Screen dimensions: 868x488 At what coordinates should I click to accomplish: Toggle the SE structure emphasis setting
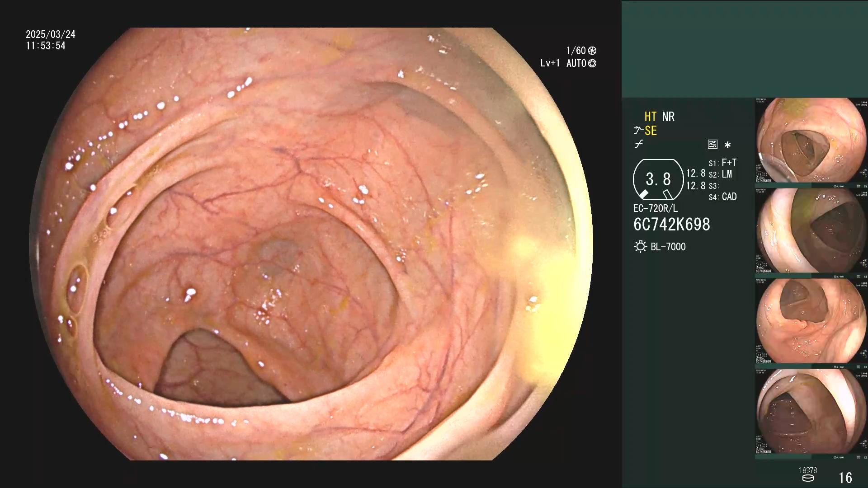click(651, 131)
